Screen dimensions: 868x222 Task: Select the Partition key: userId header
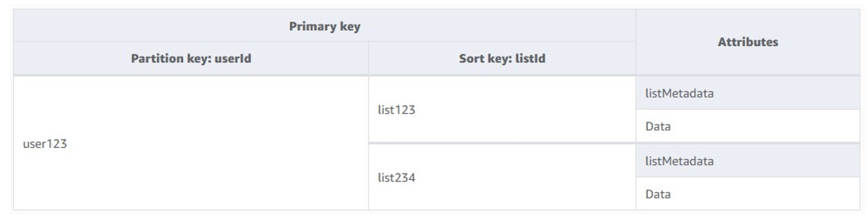click(x=191, y=58)
